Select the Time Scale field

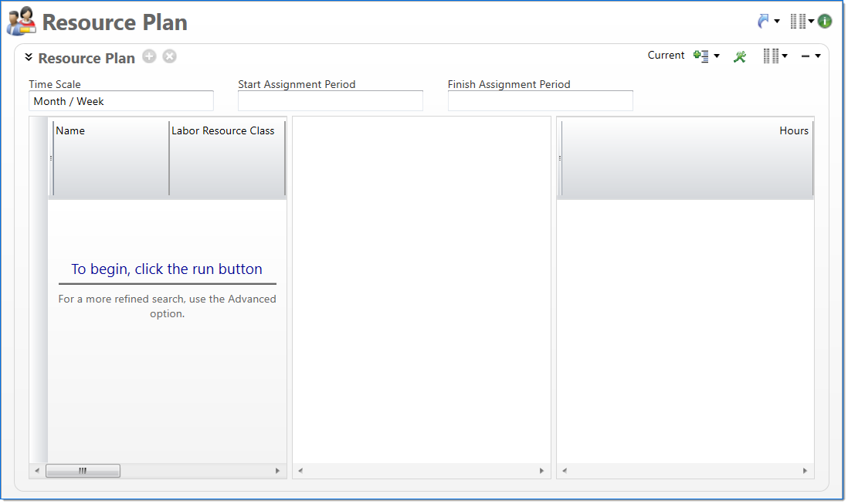pos(121,101)
